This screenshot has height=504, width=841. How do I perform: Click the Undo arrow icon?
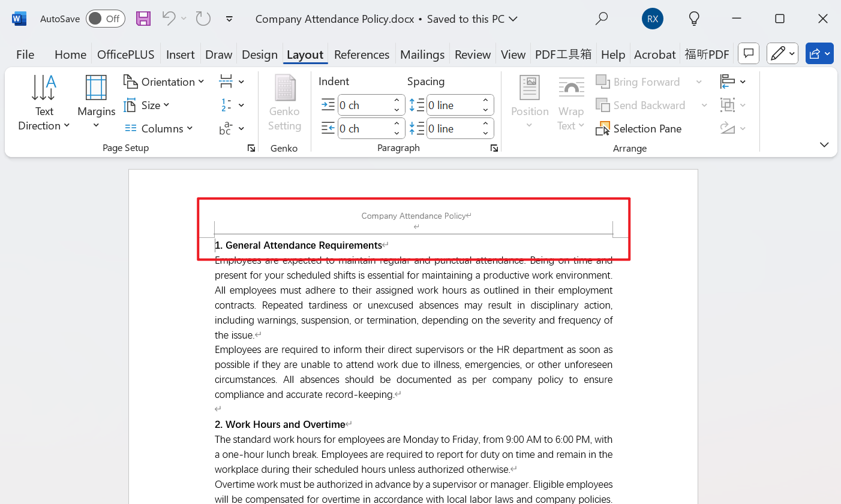169,19
